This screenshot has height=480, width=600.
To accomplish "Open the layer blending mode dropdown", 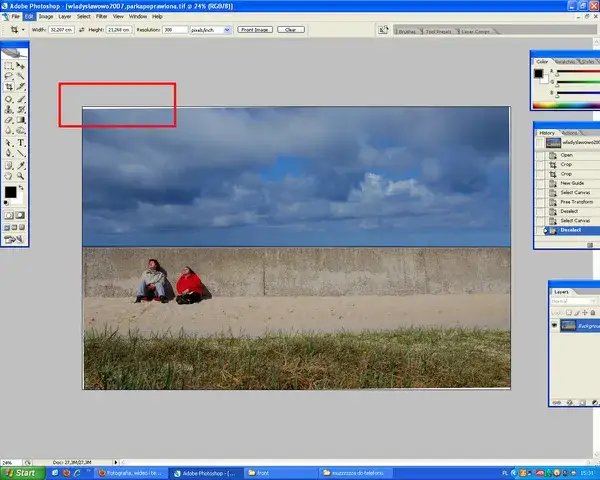I will (573, 302).
